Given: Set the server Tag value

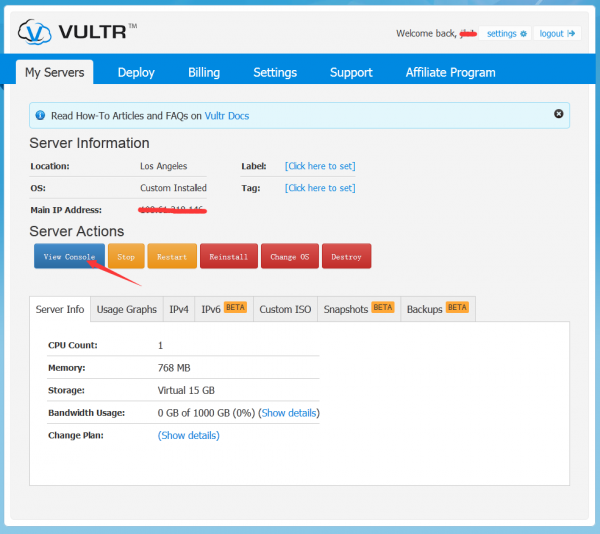Looking at the screenshot, I should pos(320,188).
